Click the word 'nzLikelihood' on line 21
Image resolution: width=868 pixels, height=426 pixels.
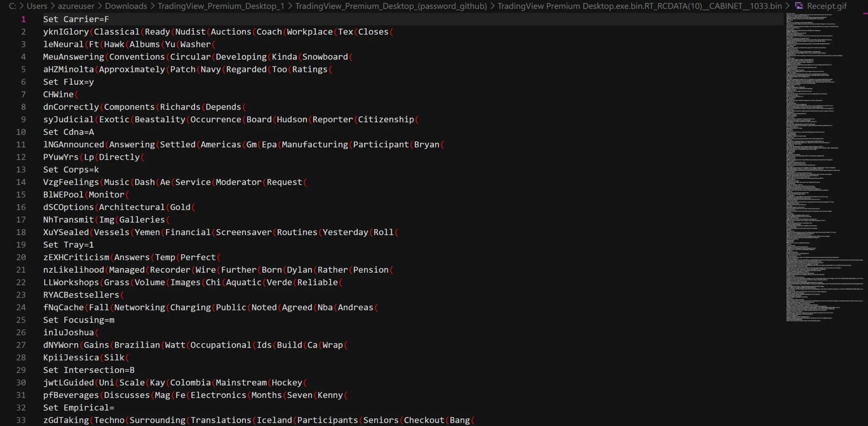[x=73, y=270]
